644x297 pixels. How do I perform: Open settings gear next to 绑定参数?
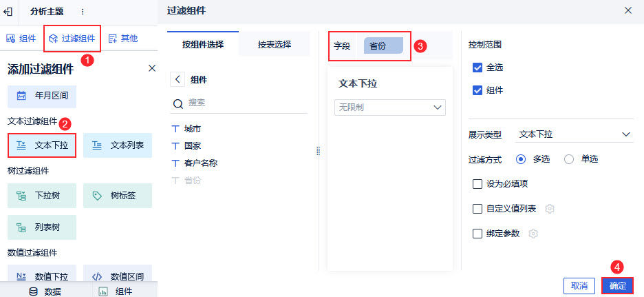533,234
